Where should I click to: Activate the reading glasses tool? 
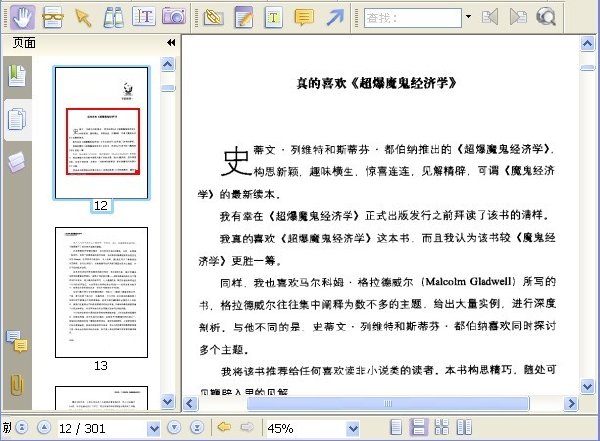click(x=53, y=17)
